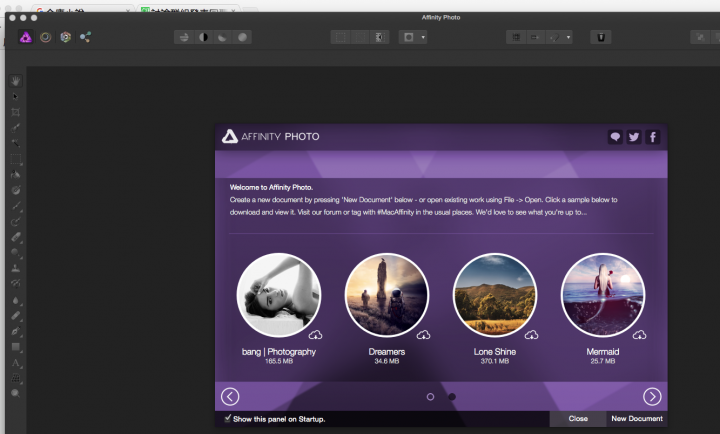Select the Move tool arrow
This screenshot has width=720, height=434.
click(16, 96)
